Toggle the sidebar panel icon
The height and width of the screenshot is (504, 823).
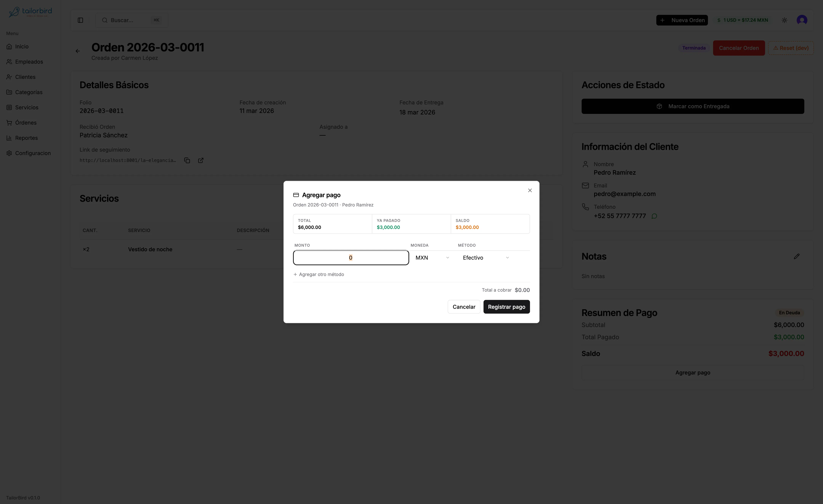pos(81,20)
